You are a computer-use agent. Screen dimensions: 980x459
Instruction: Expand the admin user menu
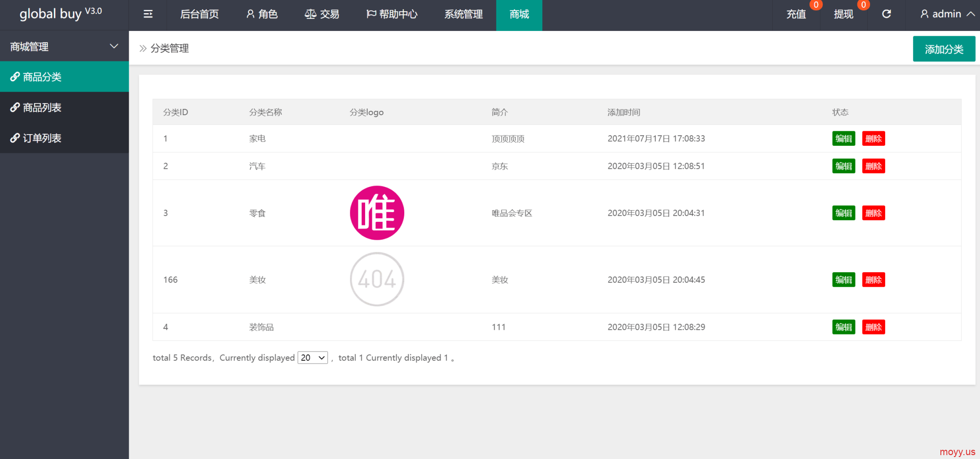pyautogui.click(x=947, y=15)
